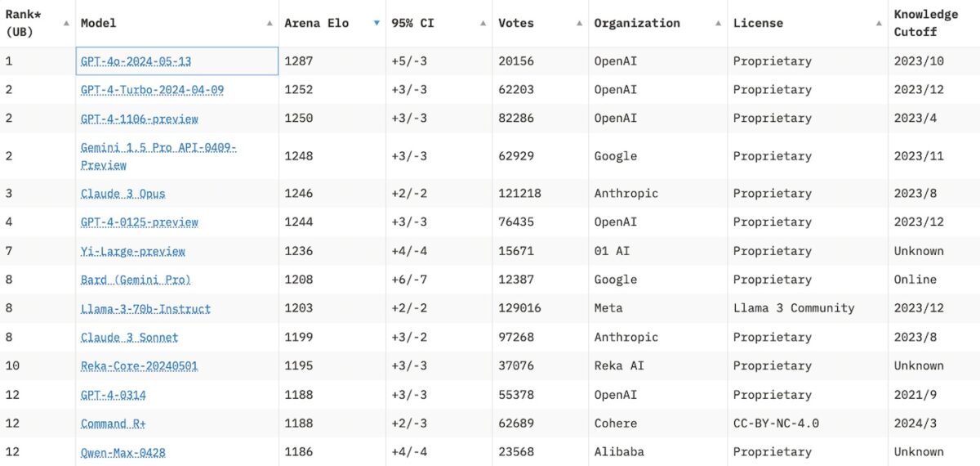The image size is (980, 466).
Task: Sort by Organization using header arrow
Action: coord(718,23)
